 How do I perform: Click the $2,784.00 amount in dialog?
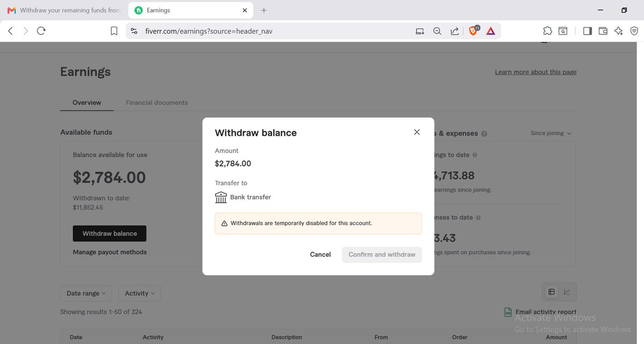(x=233, y=164)
